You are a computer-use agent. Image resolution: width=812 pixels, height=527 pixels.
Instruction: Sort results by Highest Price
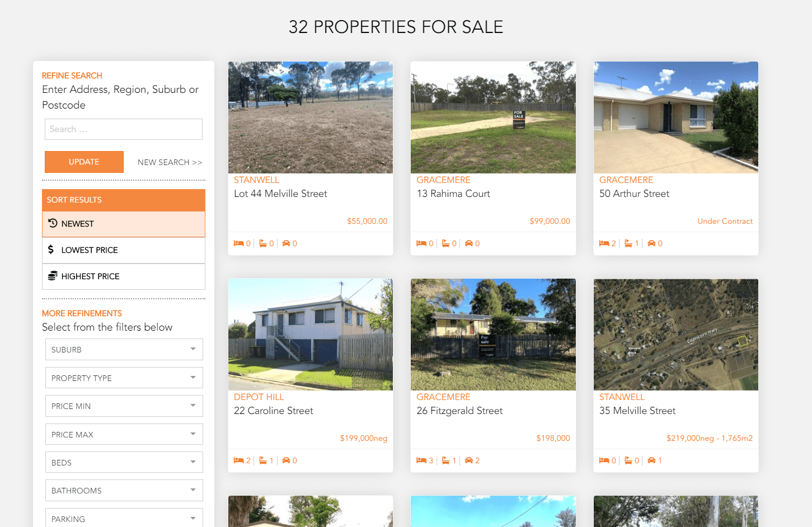point(124,276)
